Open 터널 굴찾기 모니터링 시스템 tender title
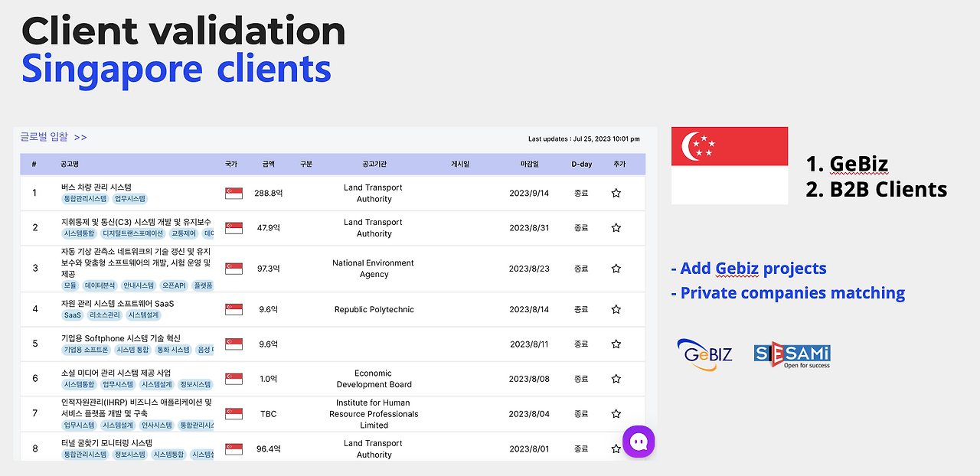Image resolution: width=980 pixels, height=476 pixels. [107, 443]
